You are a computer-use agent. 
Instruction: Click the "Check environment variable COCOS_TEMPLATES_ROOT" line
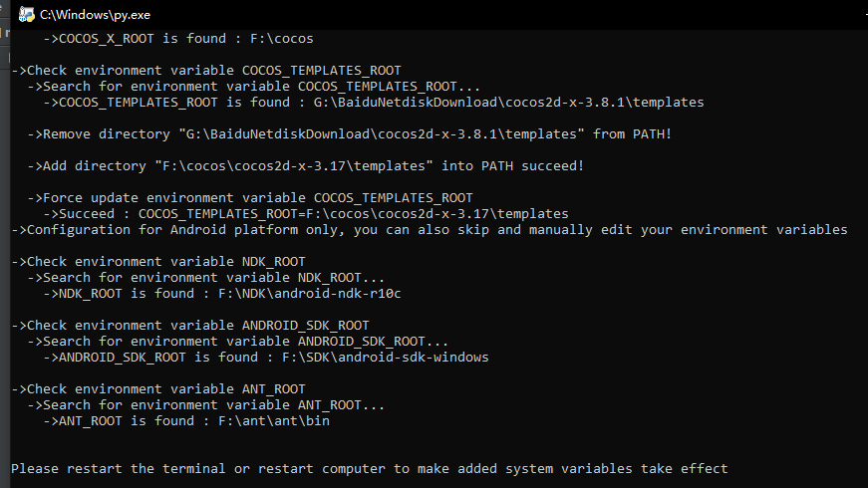point(205,71)
